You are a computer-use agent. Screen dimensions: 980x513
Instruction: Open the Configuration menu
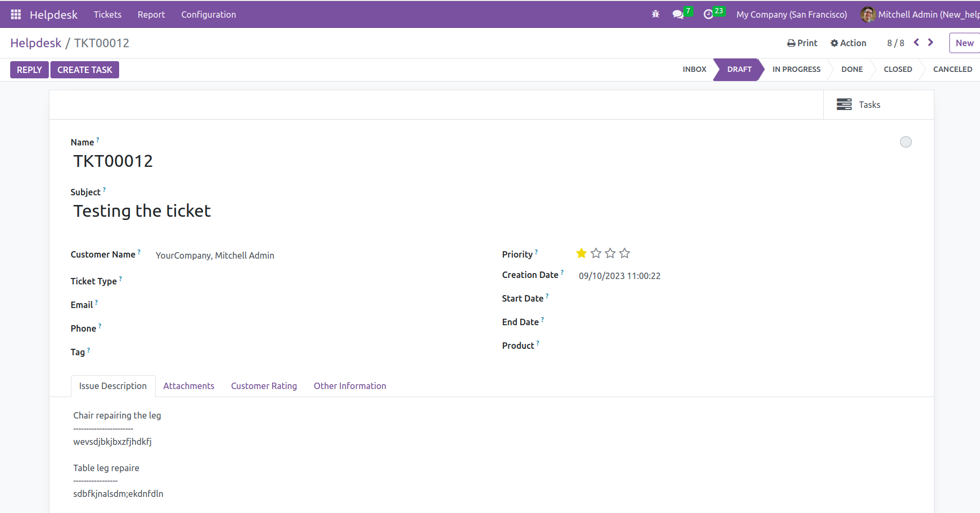point(209,14)
